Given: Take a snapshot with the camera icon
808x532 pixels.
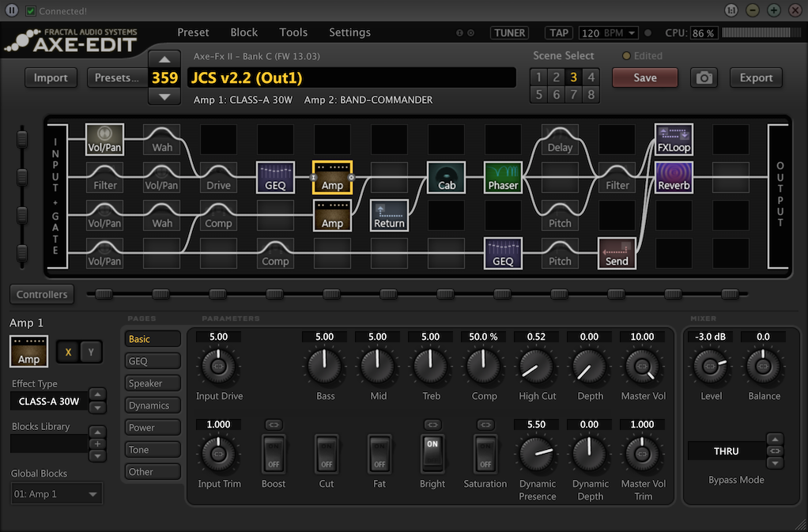Looking at the screenshot, I should [x=704, y=77].
